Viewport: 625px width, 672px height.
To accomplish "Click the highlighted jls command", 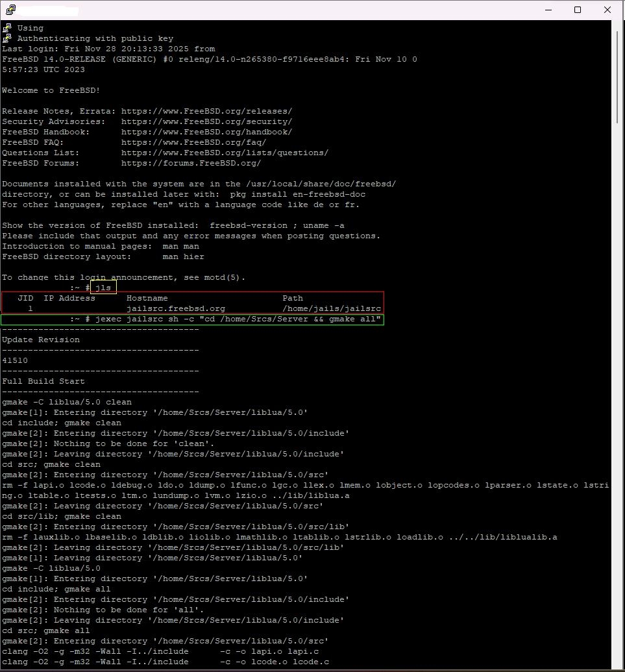I will click(103, 288).
